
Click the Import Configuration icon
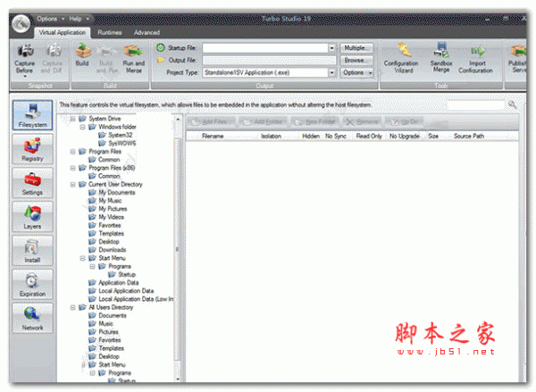pos(477,51)
